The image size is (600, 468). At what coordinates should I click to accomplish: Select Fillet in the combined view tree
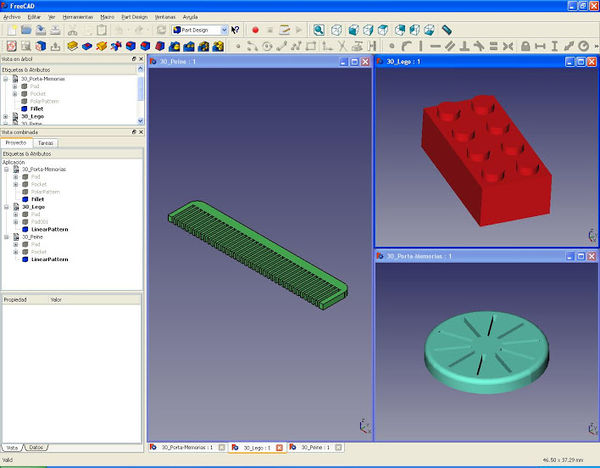[x=38, y=199]
